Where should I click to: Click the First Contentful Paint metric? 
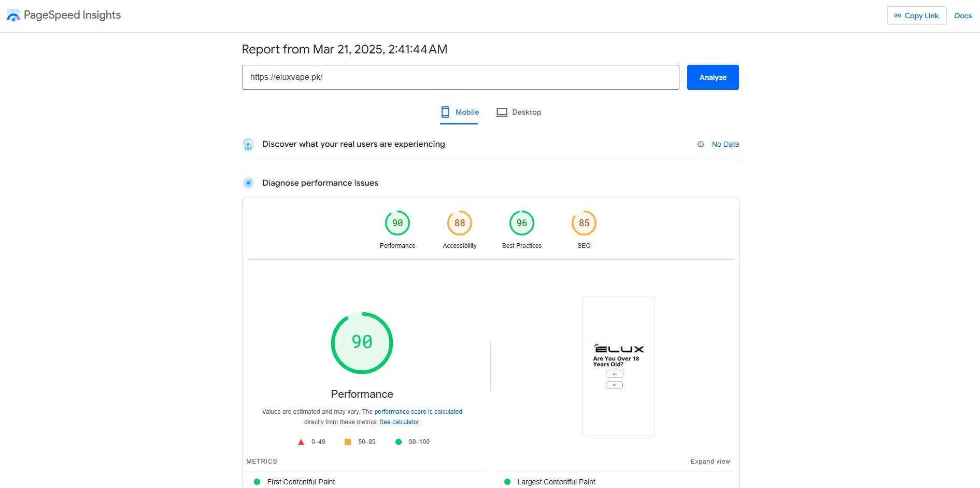[x=301, y=482]
